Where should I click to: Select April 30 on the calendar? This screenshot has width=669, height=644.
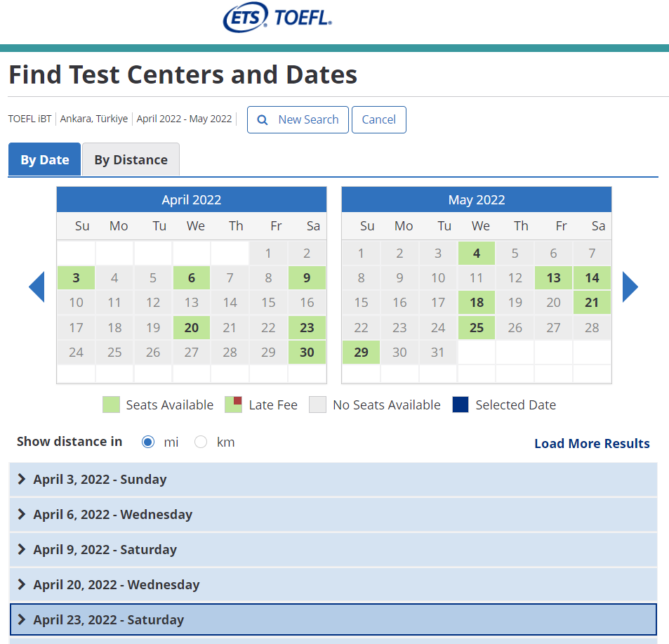307,352
